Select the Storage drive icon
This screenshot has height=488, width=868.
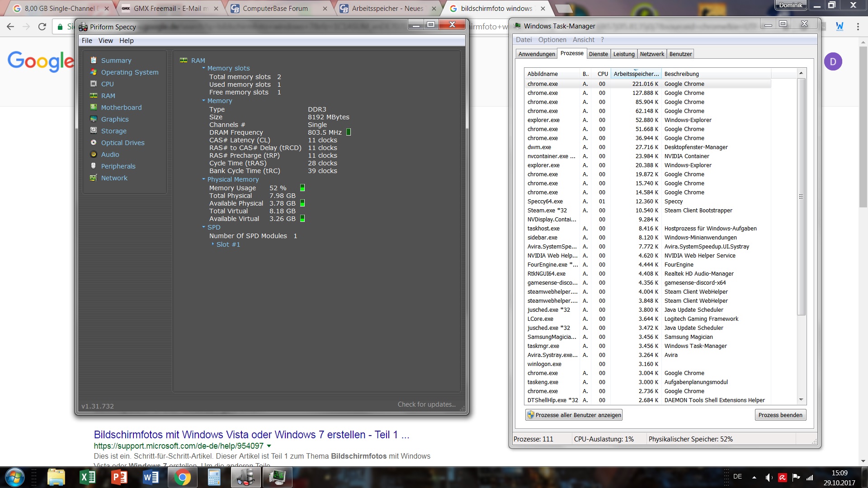point(94,131)
